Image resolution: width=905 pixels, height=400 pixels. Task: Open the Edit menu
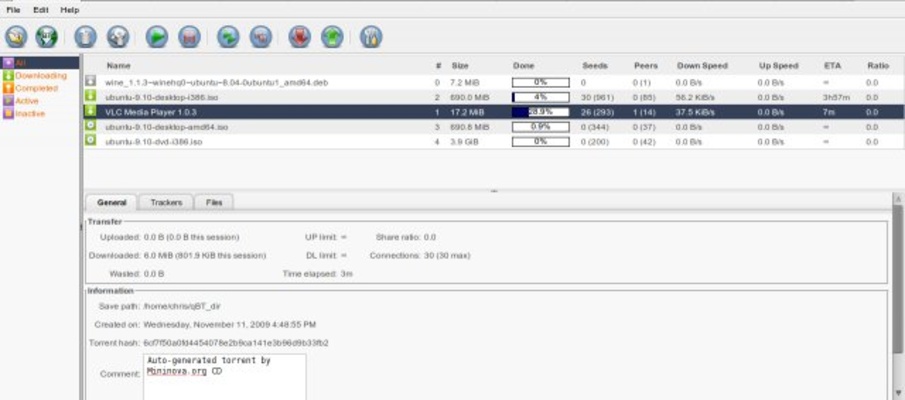(40, 10)
